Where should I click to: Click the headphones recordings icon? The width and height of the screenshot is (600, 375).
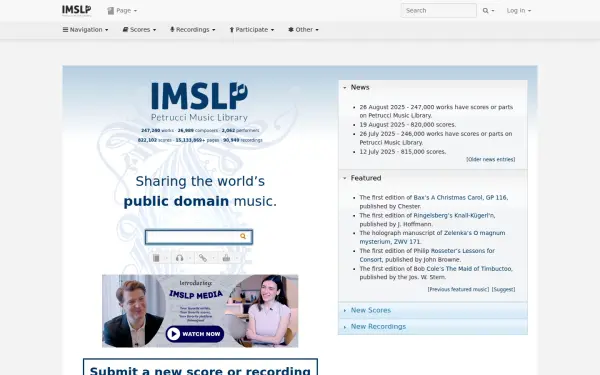point(179,258)
